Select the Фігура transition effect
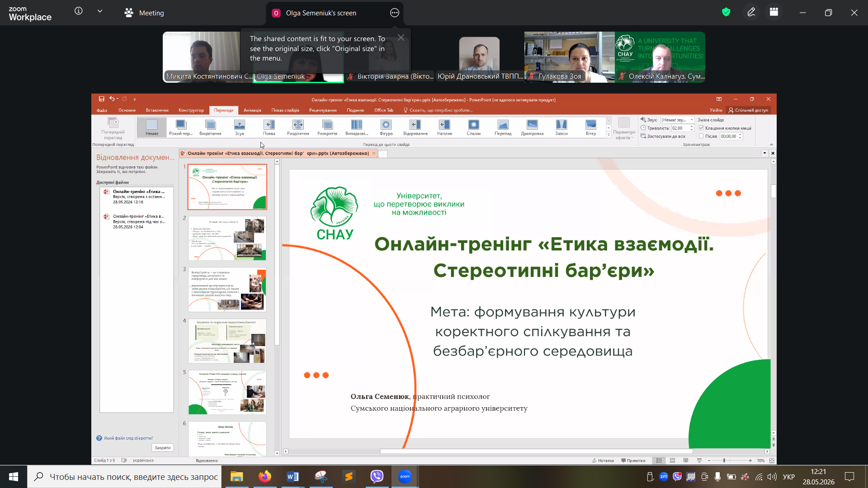 point(386,127)
